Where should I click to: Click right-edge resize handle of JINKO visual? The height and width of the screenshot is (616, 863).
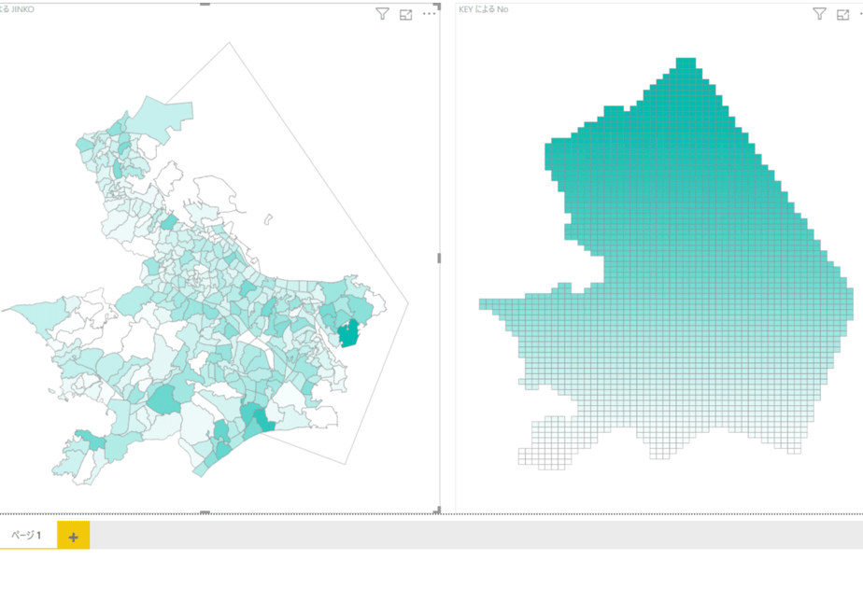439,258
